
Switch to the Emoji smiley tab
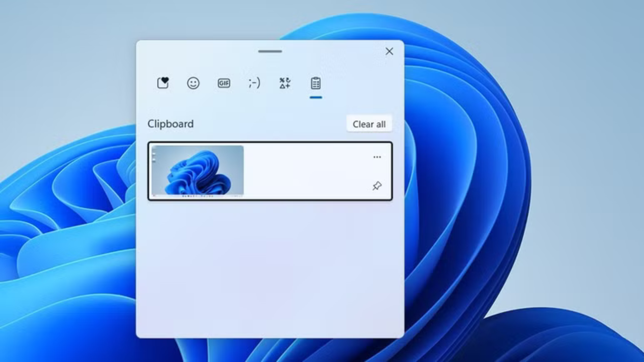(193, 83)
